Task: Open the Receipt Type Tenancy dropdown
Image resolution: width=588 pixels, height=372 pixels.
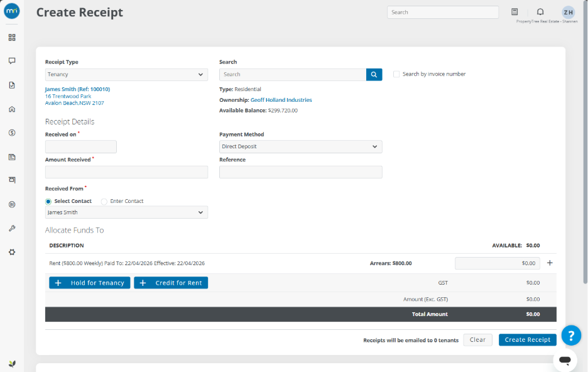Action: coord(126,75)
